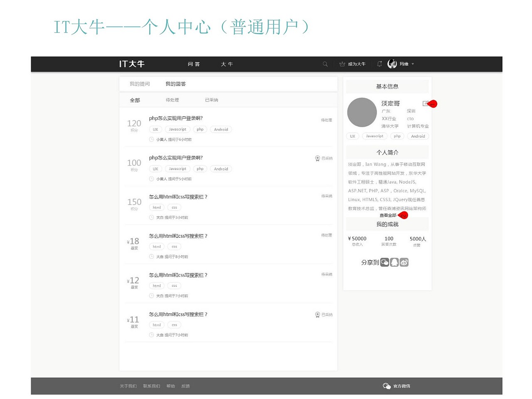Open the 联系我们 footer link
The height and width of the screenshot is (399, 532).
pyautogui.click(x=151, y=386)
